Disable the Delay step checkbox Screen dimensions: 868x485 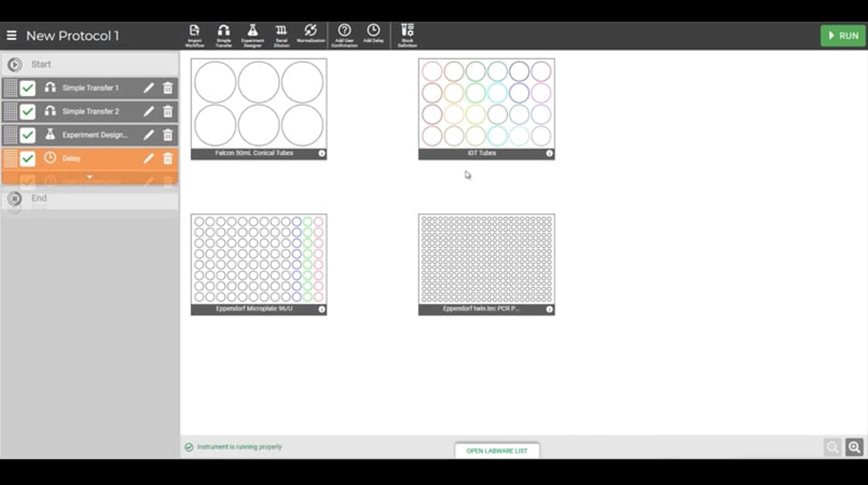click(x=28, y=159)
